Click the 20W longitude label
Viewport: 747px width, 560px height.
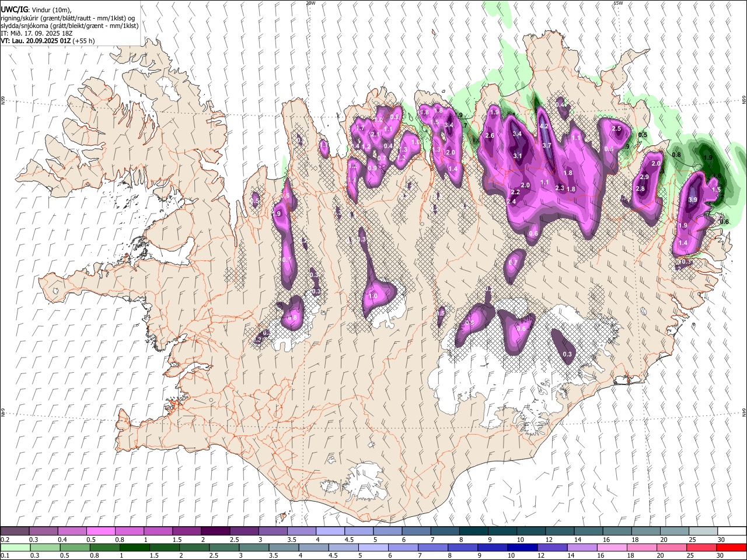pyautogui.click(x=310, y=3)
